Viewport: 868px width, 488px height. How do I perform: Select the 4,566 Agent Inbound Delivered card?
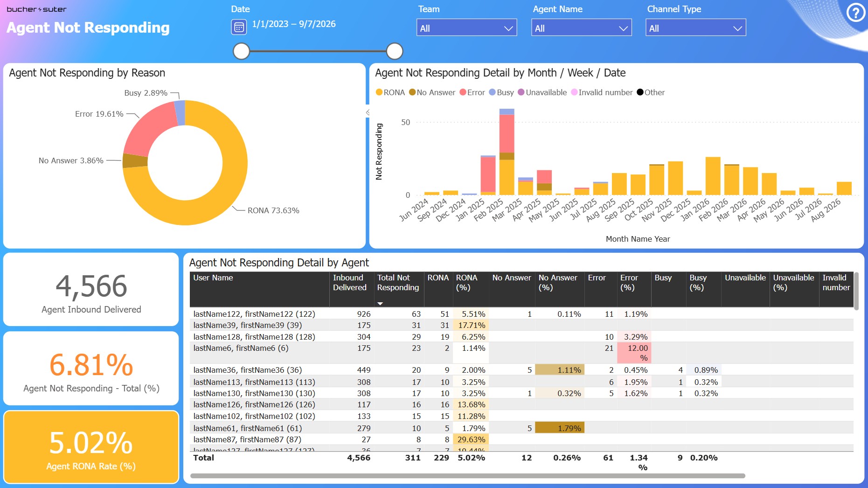(91, 289)
